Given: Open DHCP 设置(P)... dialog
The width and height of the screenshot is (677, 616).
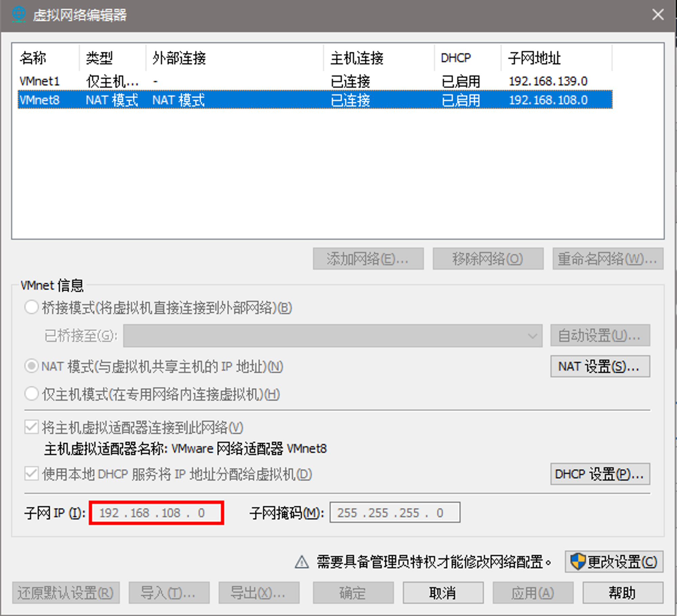Looking at the screenshot, I should (x=600, y=474).
